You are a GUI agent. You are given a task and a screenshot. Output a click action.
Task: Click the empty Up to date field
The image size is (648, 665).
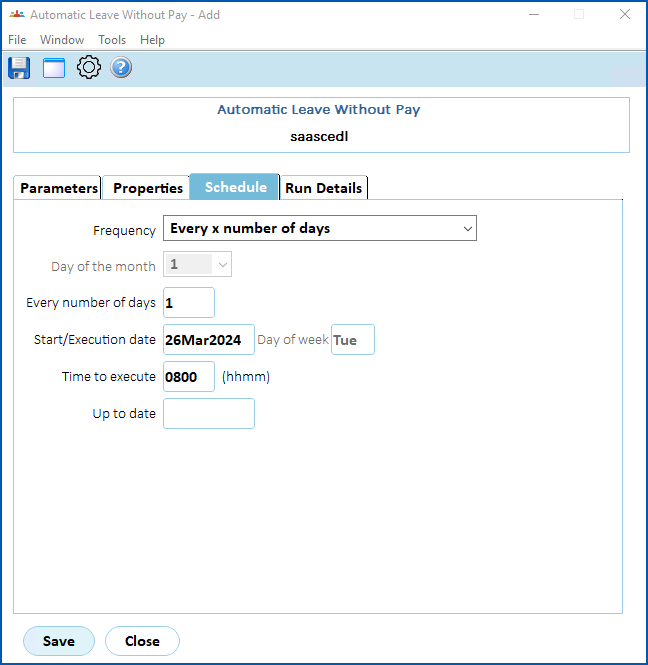pos(209,414)
